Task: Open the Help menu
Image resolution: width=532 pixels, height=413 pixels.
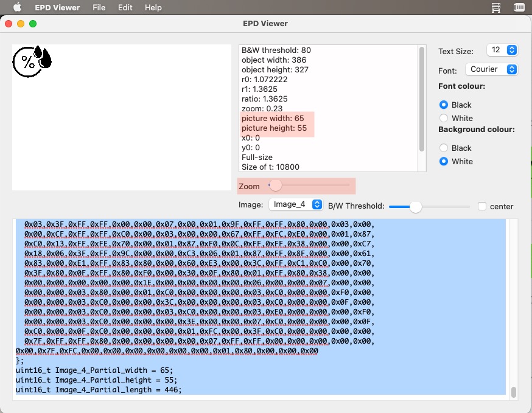Action: (153, 7)
